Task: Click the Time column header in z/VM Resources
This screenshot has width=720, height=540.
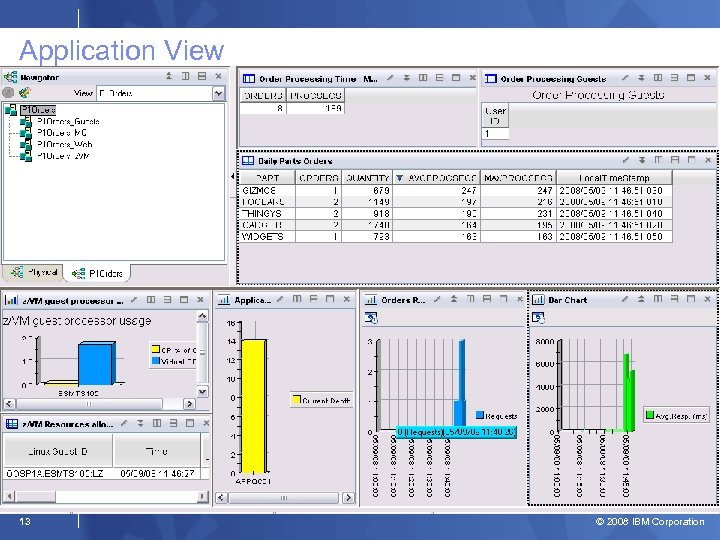Action: [157, 451]
